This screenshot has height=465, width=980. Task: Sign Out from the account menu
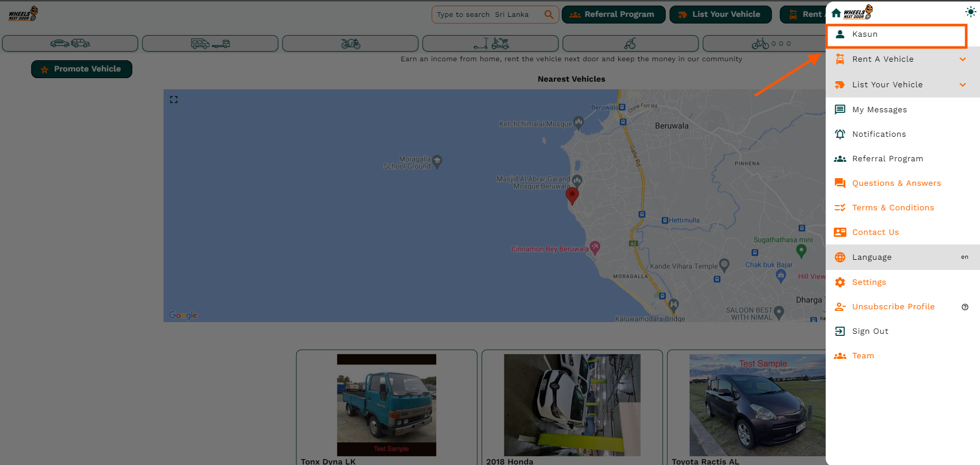pos(870,331)
